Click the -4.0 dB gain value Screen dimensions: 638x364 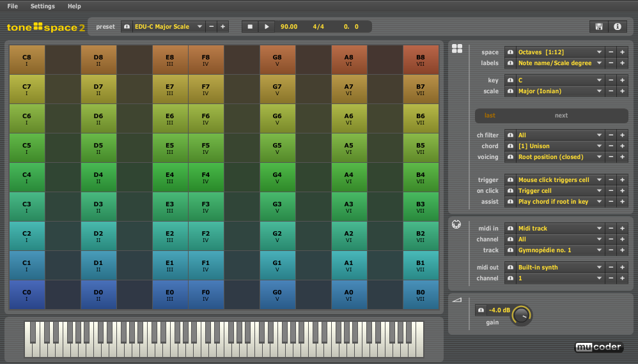499,310
